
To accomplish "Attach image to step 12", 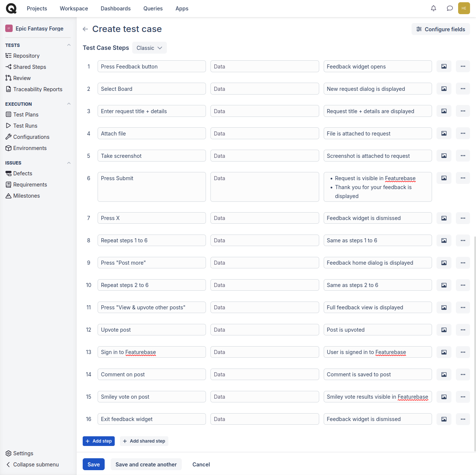I will (x=444, y=330).
